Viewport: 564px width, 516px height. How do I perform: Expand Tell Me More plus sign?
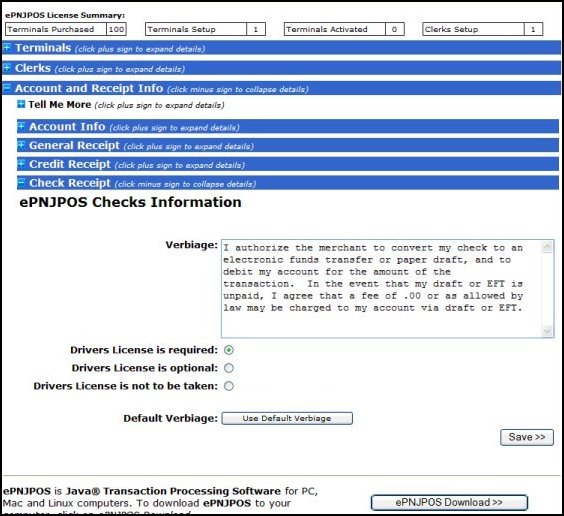coord(21,104)
